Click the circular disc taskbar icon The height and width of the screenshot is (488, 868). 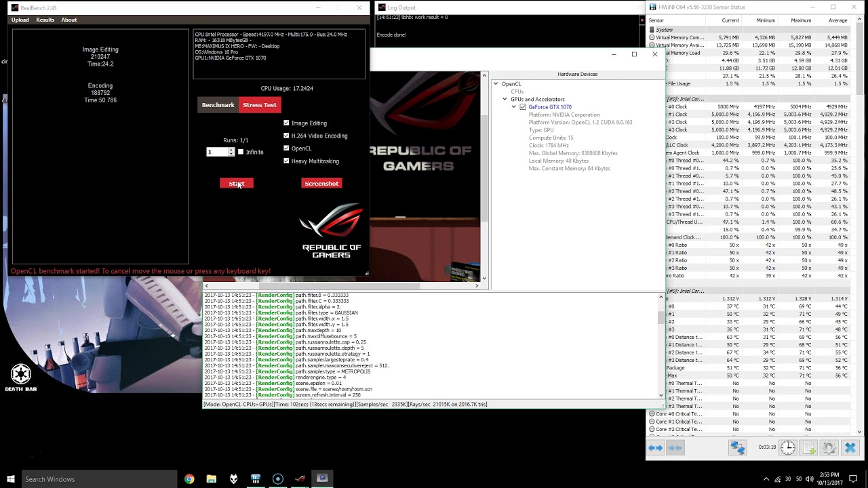[277, 479]
